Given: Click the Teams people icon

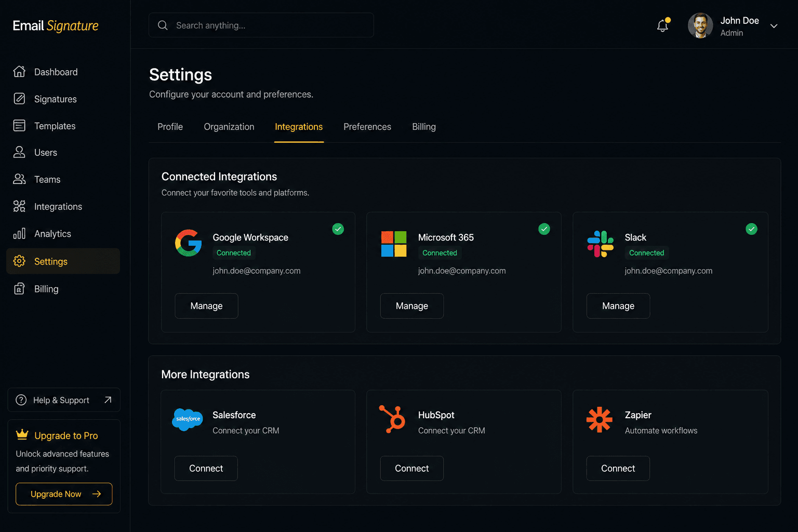Looking at the screenshot, I should click(19, 179).
